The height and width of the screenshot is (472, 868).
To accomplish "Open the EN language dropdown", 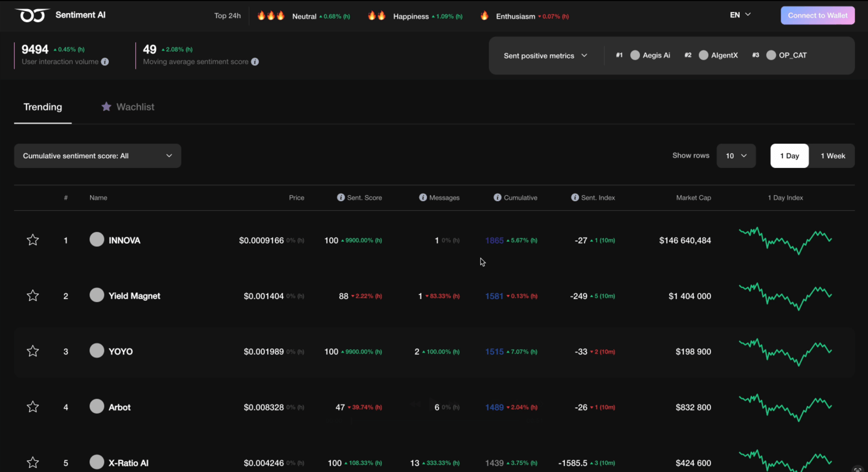I will pyautogui.click(x=739, y=14).
